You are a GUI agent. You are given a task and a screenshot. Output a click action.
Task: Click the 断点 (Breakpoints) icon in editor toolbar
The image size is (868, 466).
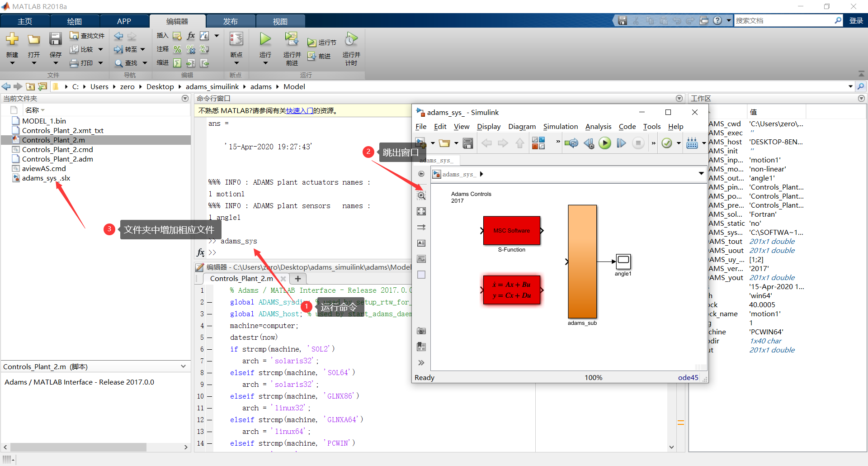(236, 39)
